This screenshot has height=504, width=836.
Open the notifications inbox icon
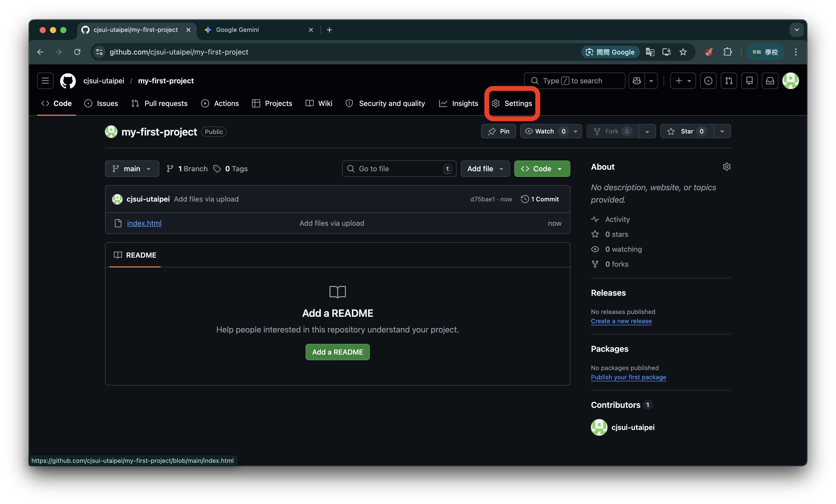pyautogui.click(x=770, y=81)
